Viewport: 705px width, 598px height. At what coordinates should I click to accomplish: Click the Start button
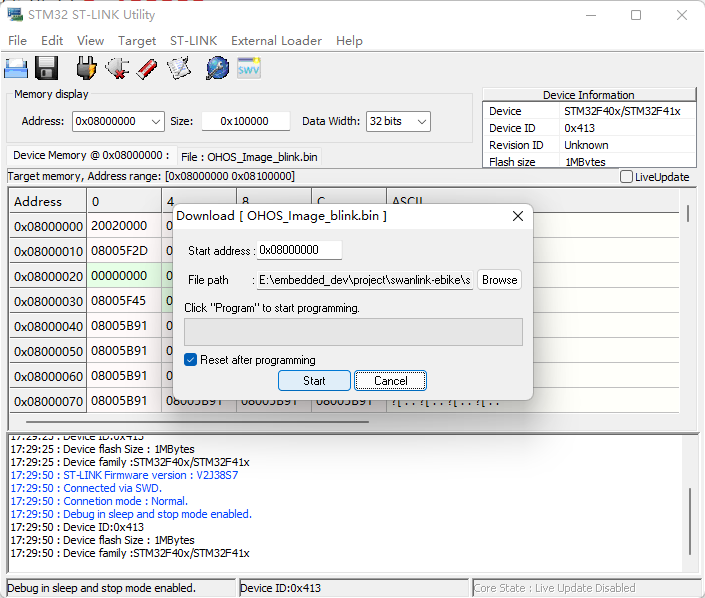(314, 381)
